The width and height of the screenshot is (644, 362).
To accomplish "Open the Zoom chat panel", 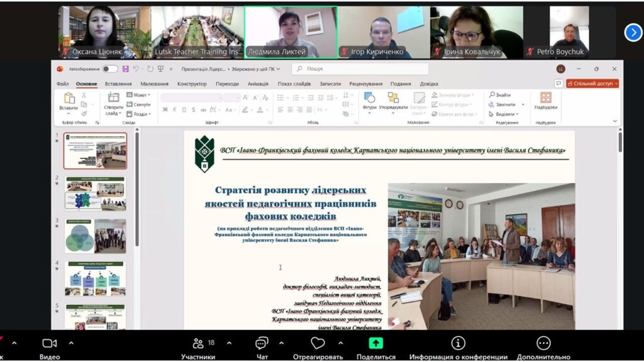I will (x=262, y=344).
